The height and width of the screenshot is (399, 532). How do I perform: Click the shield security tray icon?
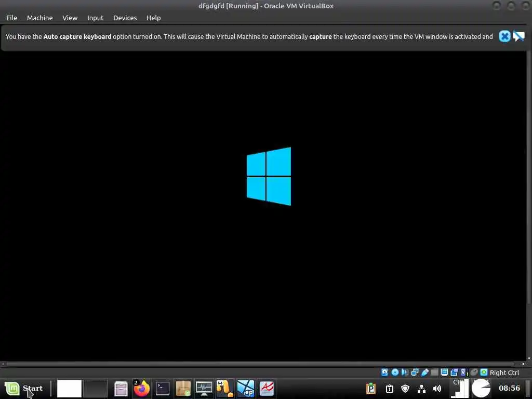[x=405, y=389]
